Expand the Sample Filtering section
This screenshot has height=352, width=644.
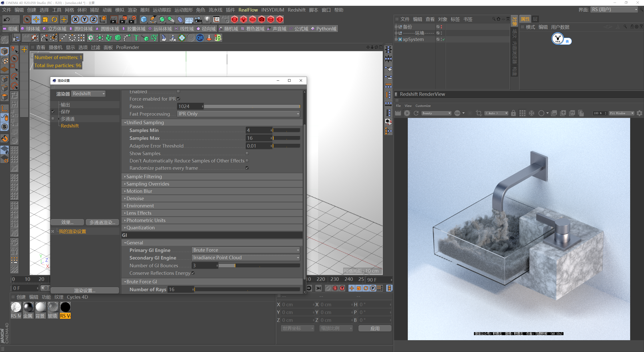click(212, 177)
